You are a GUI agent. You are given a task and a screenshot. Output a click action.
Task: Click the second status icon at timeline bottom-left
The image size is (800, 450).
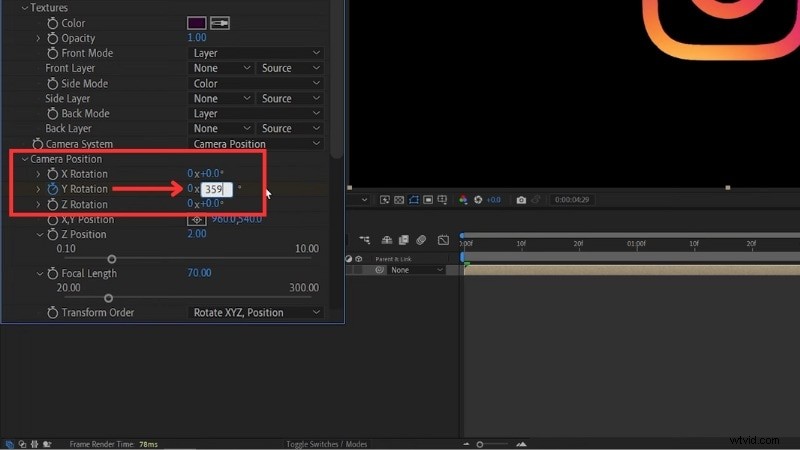click(x=22, y=444)
